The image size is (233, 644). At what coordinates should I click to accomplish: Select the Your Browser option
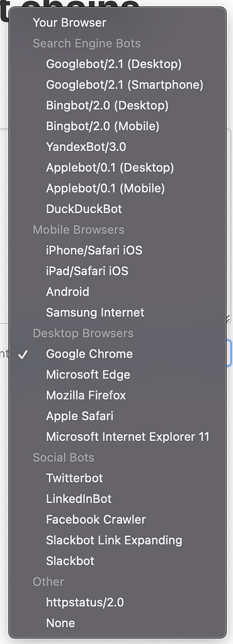[x=118, y=23]
